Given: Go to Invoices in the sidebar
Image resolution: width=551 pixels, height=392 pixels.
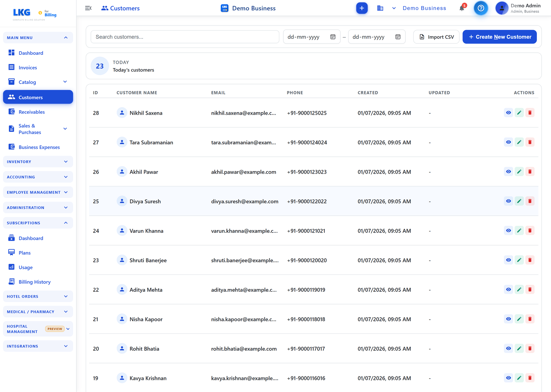Looking at the screenshot, I should 38,68.
